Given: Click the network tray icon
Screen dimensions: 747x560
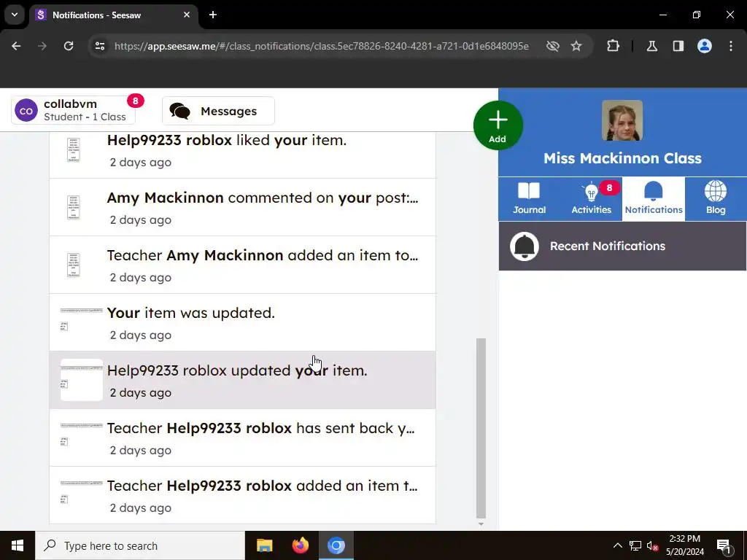Looking at the screenshot, I should coord(635,545).
